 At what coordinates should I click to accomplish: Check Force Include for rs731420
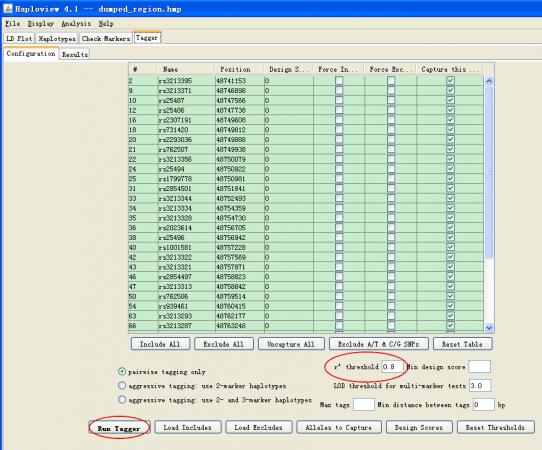coord(339,130)
